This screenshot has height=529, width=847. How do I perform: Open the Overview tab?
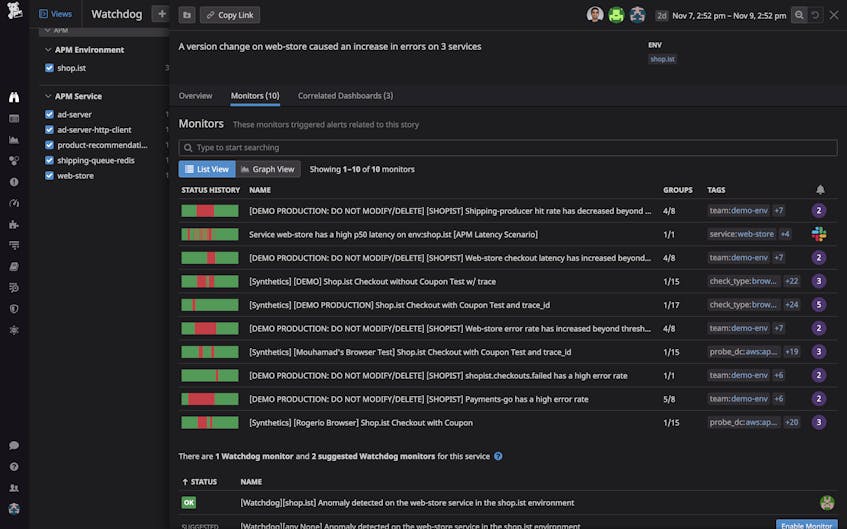(x=196, y=96)
